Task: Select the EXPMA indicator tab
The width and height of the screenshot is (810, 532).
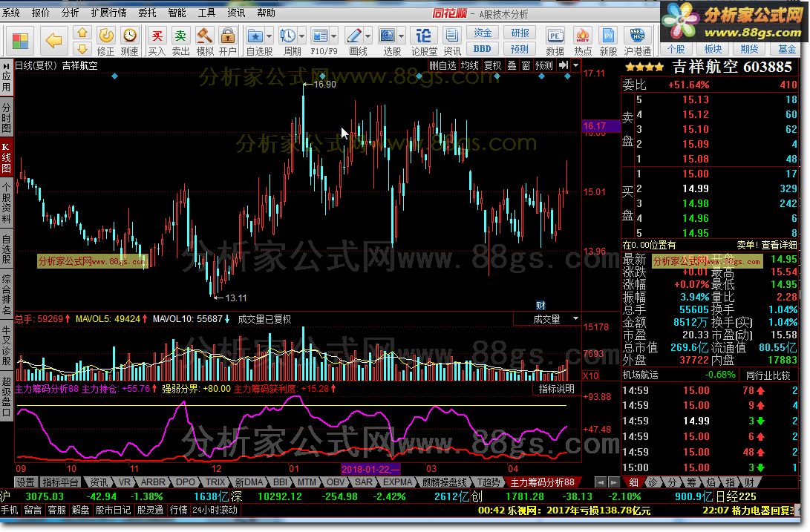Action: click(x=397, y=482)
